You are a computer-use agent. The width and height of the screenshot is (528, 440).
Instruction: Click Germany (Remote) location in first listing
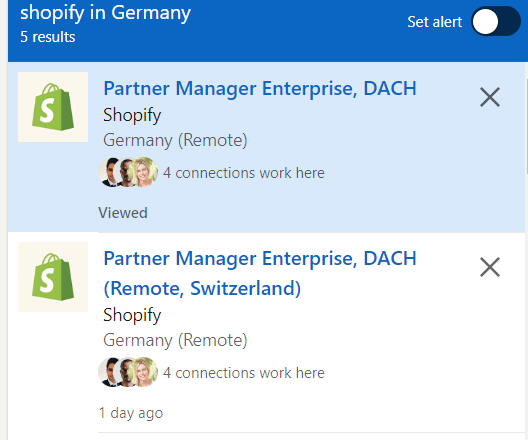point(175,140)
